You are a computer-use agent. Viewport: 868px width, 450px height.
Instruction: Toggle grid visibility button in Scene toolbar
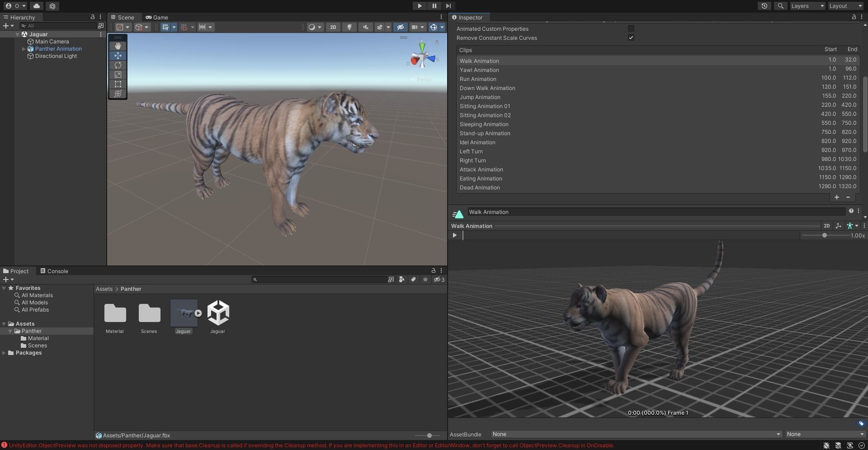165,27
